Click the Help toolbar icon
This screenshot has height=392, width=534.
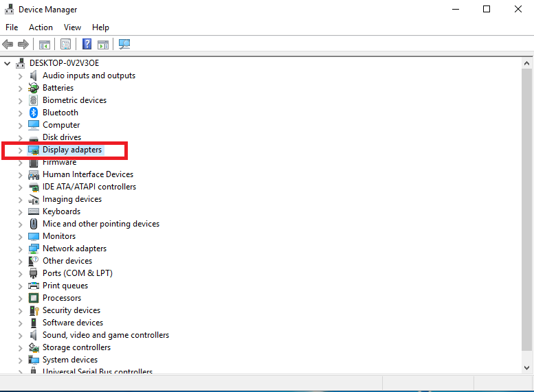tap(87, 45)
